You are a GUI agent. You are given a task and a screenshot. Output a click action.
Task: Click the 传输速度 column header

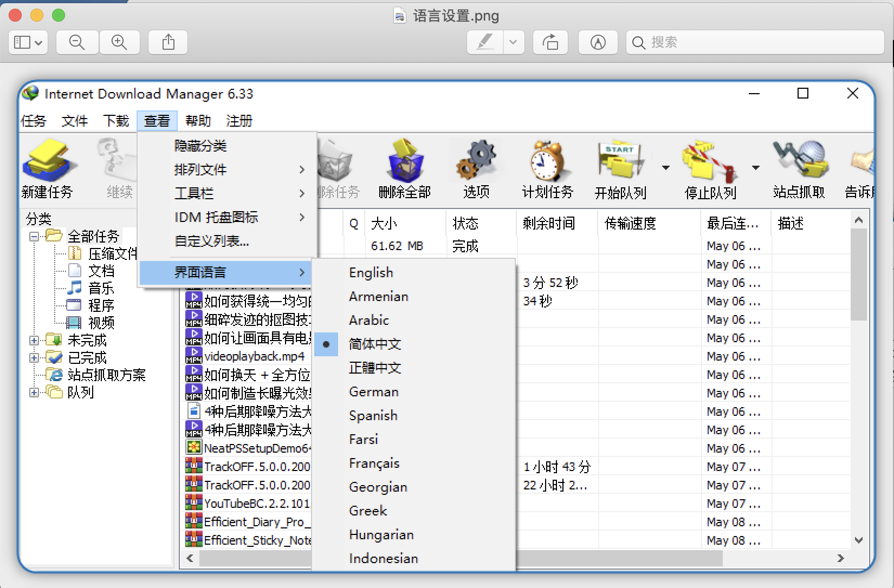[x=650, y=223]
